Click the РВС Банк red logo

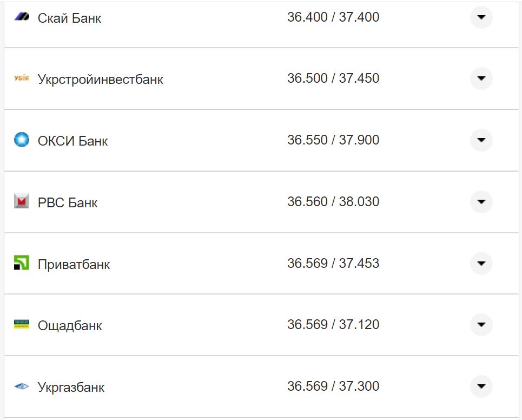pos(21,202)
